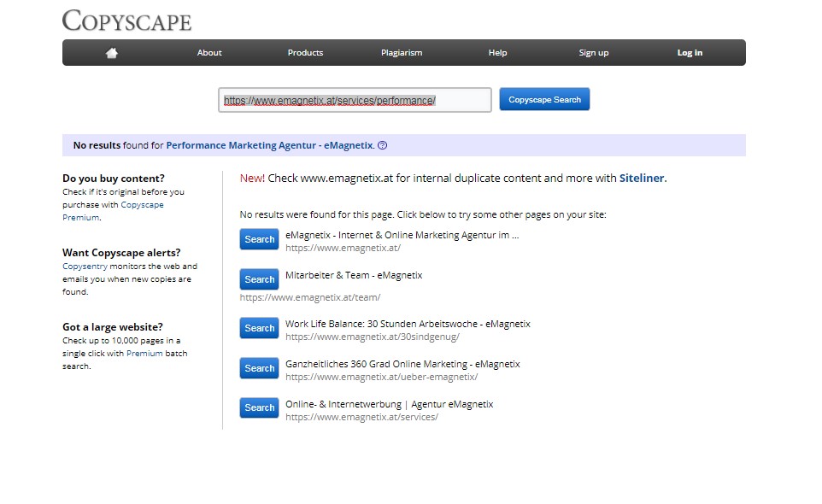This screenshot has height=504, width=822.
Task: Focus the URL search input field
Action: pyautogui.click(x=355, y=100)
